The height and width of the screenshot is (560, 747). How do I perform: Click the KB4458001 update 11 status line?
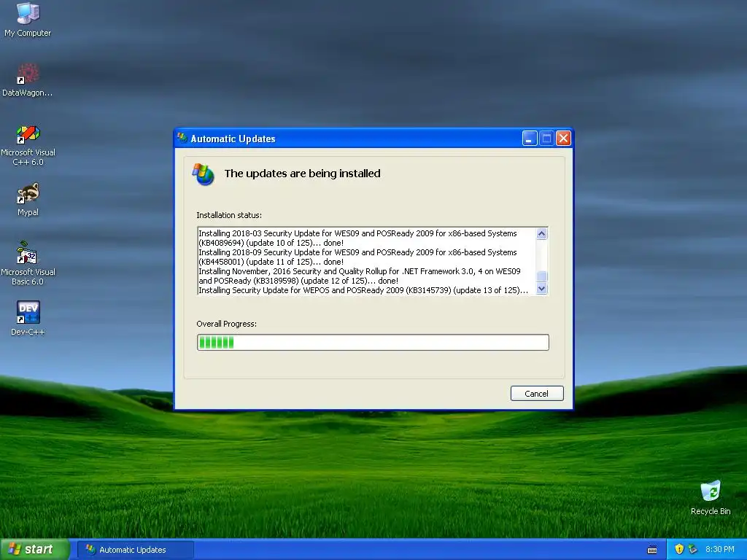tap(357, 257)
